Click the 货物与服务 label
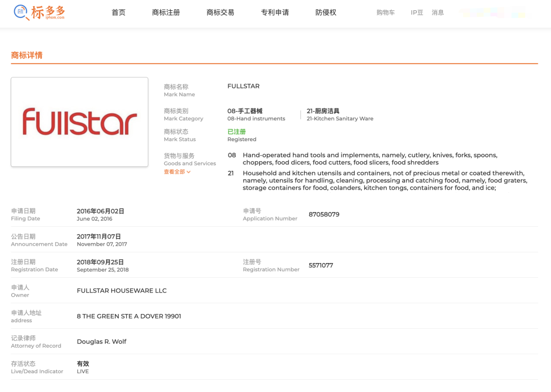Viewport: 551px width, 392px height. tap(179, 155)
